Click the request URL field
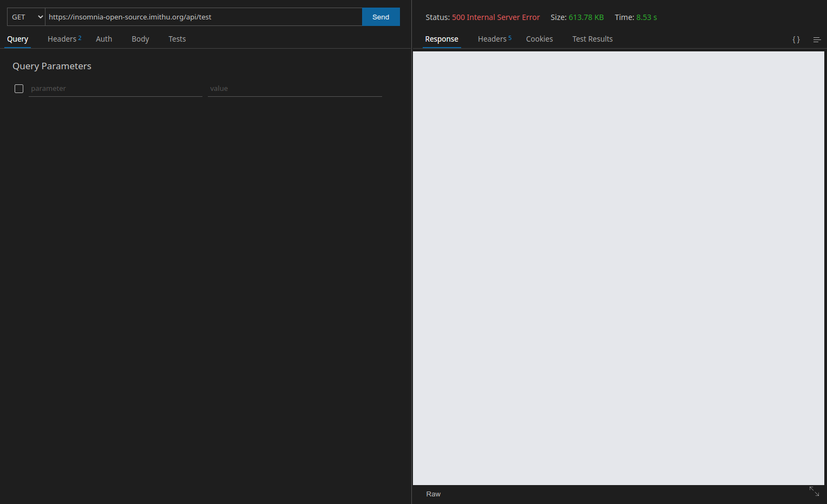827x504 pixels. (203, 17)
